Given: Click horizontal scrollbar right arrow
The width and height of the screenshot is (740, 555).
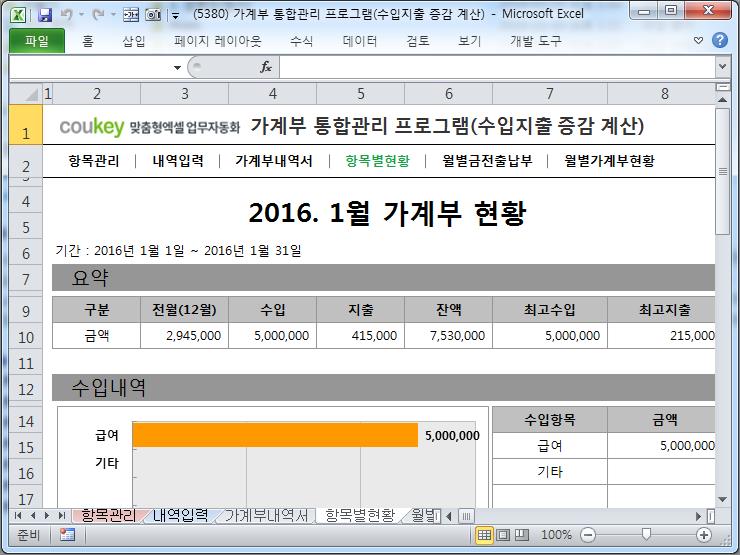Looking at the screenshot, I should 698,516.
